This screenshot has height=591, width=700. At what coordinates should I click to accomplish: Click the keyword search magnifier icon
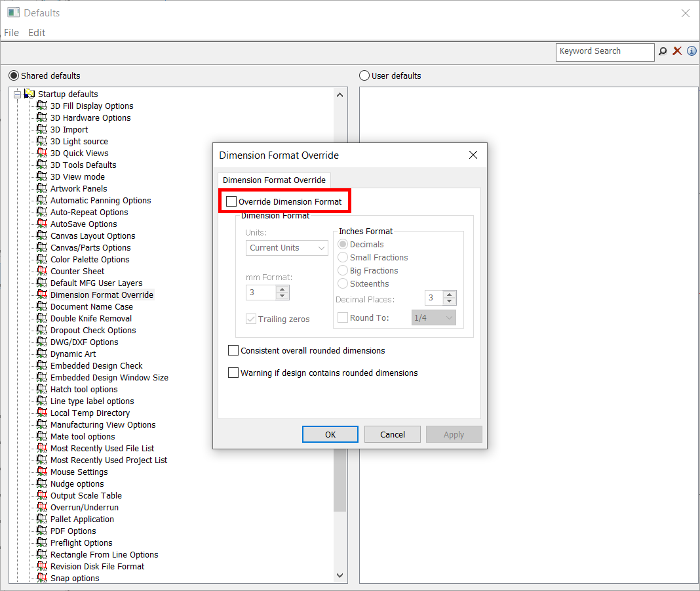(x=663, y=51)
